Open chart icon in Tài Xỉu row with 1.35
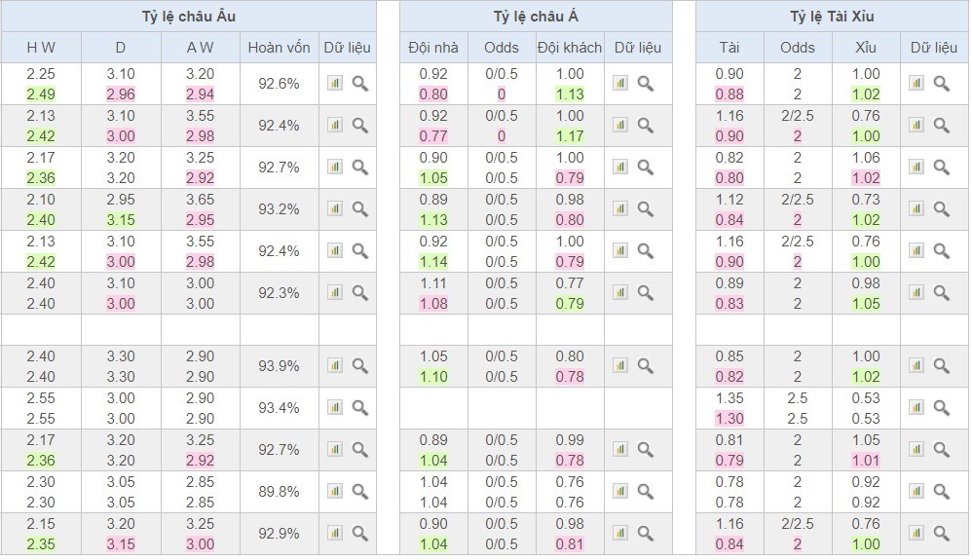The width and height of the screenshot is (973, 560). click(x=917, y=408)
